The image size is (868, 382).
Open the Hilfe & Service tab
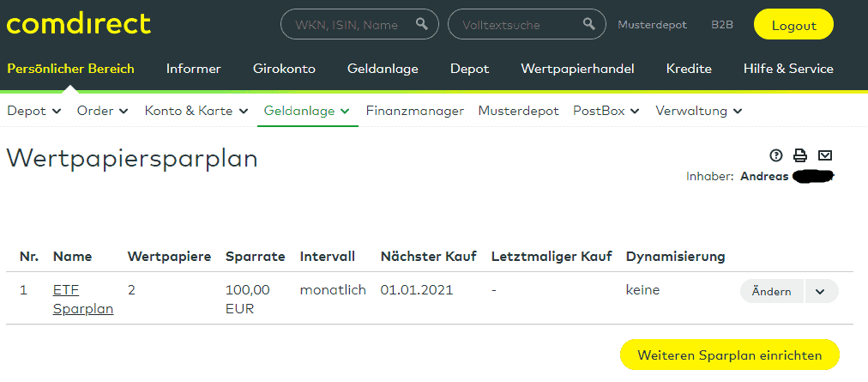pos(788,69)
